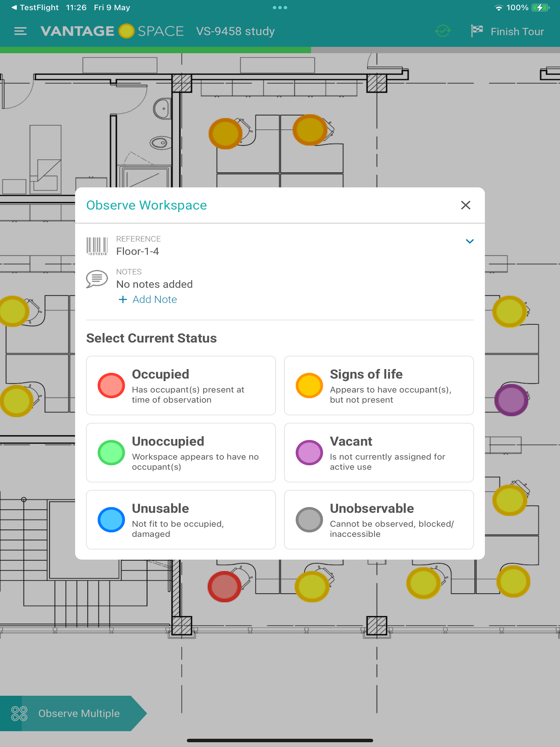This screenshot has height=747, width=560.
Task: Tap the Observe Multiple button
Action: click(78, 713)
